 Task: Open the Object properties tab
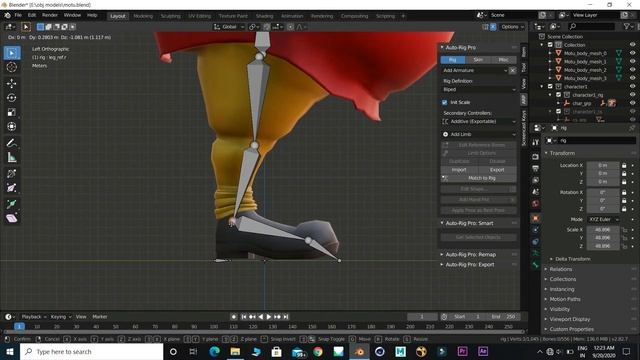click(x=536, y=218)
